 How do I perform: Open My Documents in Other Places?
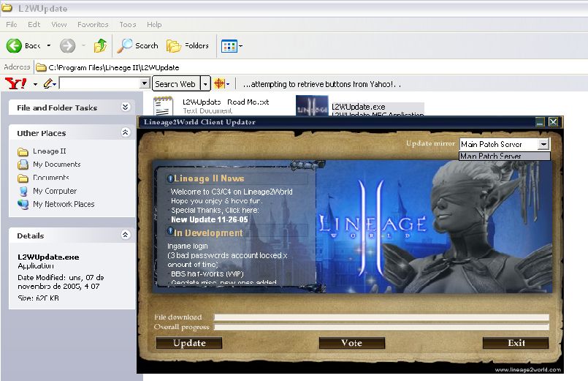tap(57, 165)
